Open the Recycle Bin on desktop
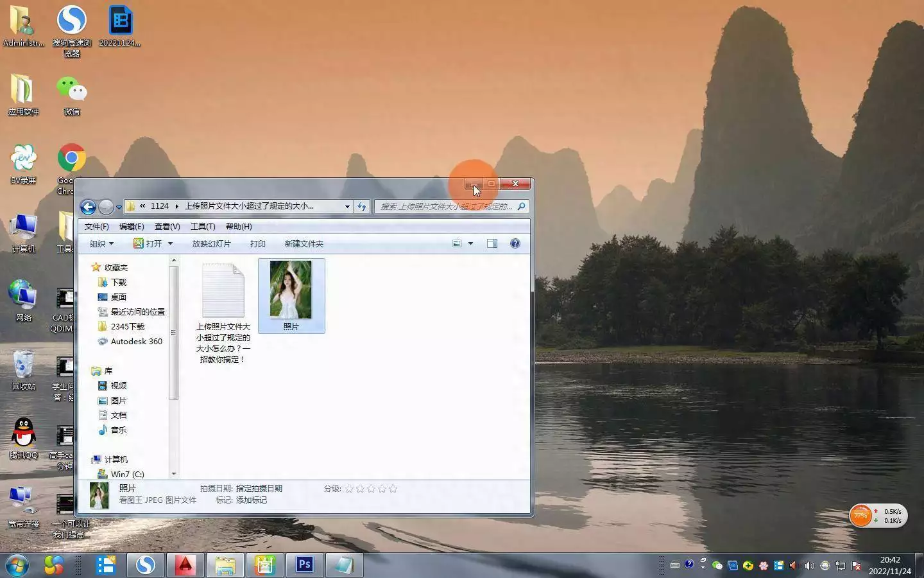This screenshot has height=578, width=924. pos(23,365)
